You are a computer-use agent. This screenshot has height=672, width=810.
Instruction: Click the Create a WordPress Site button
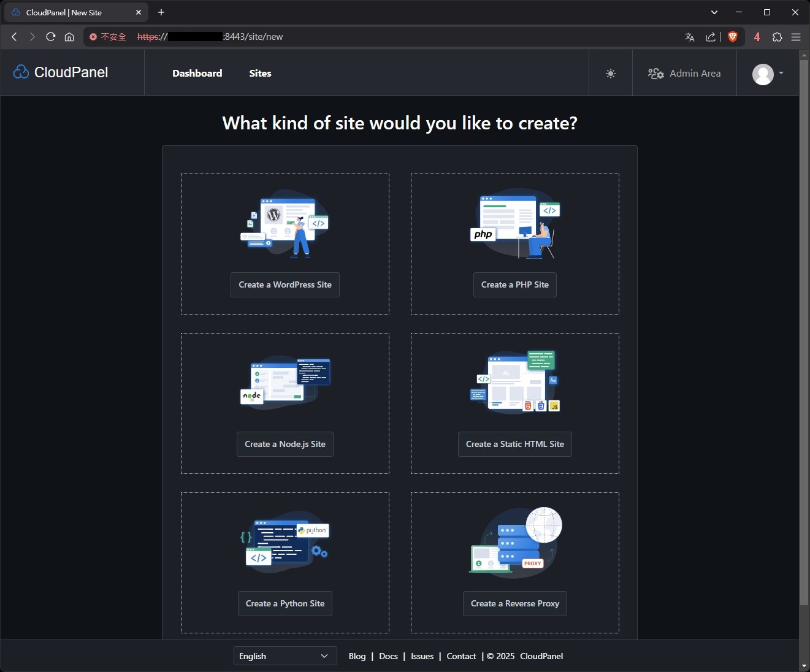coord(285,284)
